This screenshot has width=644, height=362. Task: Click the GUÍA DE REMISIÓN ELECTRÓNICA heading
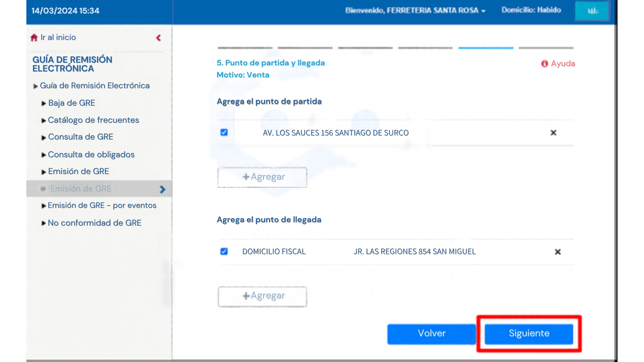click(72, 64)
